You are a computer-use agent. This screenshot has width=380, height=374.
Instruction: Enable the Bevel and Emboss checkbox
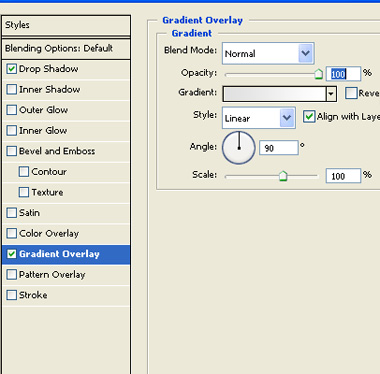click(x=12, y=151)
